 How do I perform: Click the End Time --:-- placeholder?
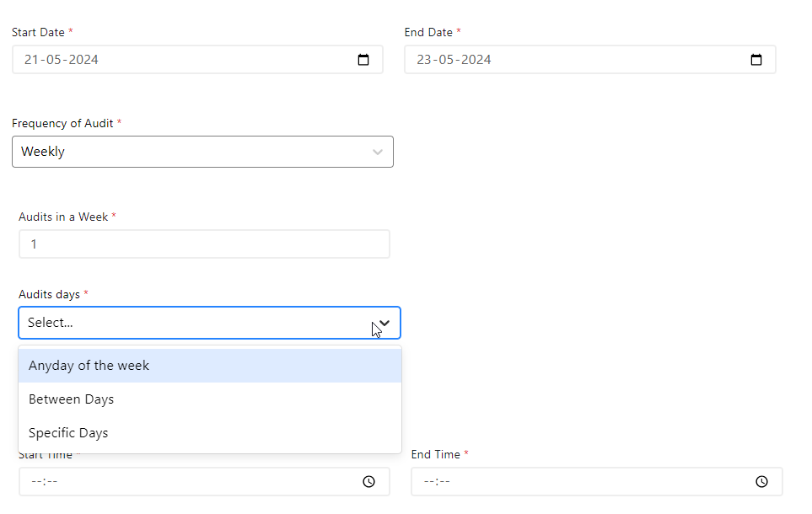pos(437,482)
